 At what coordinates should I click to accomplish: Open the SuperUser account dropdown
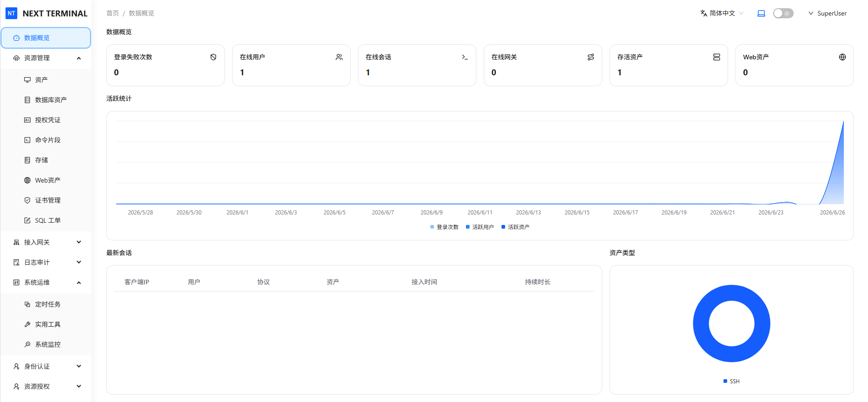[827, 13]
